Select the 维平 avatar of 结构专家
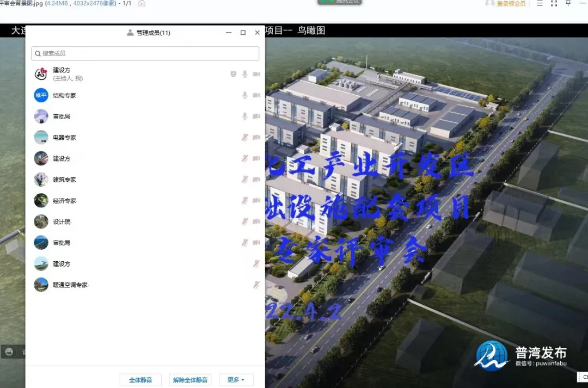588x388 pixels. tap(41, 95)
